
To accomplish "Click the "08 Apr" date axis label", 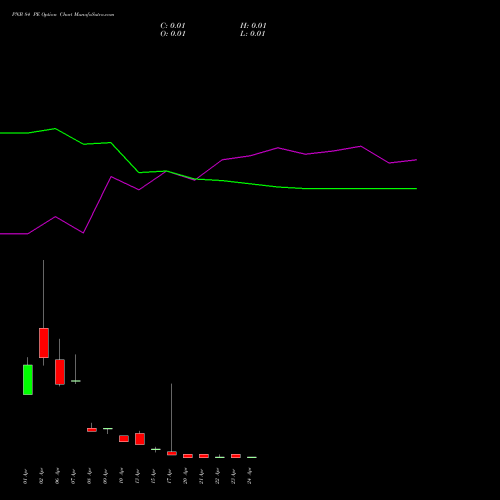I will pyautogui.click(x=90, y=476).
